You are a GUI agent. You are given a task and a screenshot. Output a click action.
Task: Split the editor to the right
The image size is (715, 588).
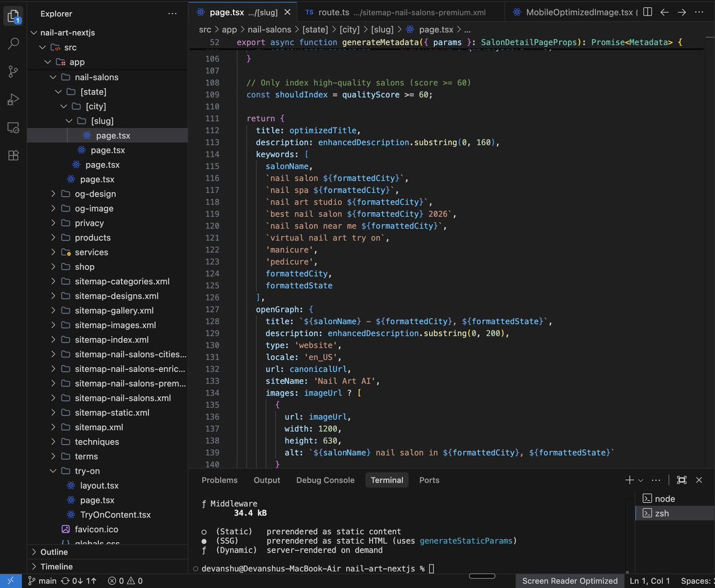click(648, 12)
